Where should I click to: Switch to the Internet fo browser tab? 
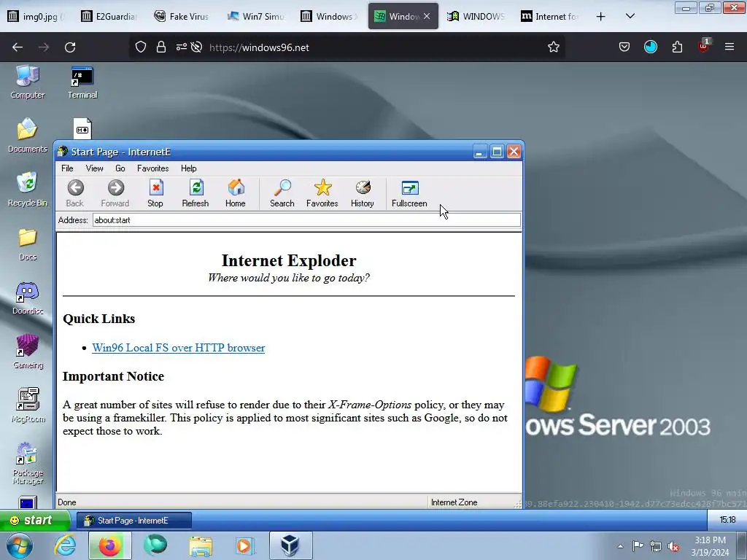tap(550, 16)
